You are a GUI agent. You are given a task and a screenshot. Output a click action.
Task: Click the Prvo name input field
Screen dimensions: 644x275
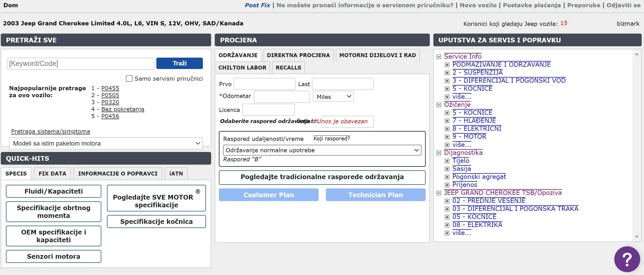point(265,84)
